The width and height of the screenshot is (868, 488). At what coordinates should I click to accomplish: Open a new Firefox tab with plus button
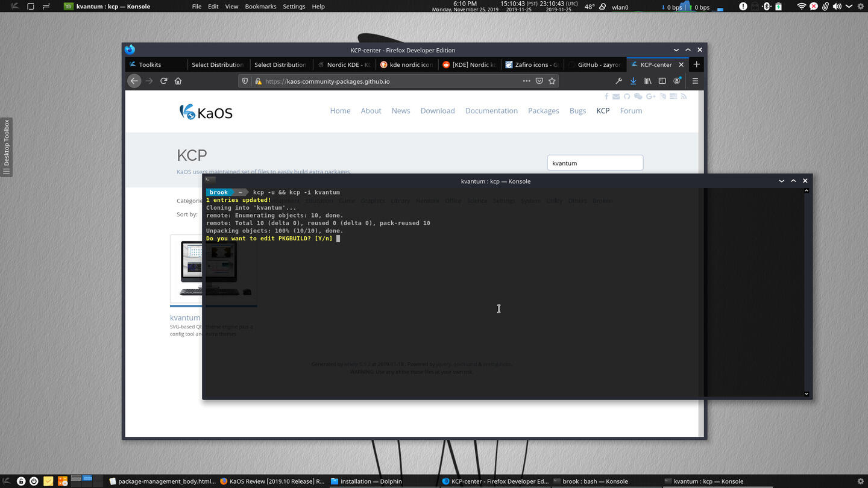pyautogui.click(x=696, y=64)
